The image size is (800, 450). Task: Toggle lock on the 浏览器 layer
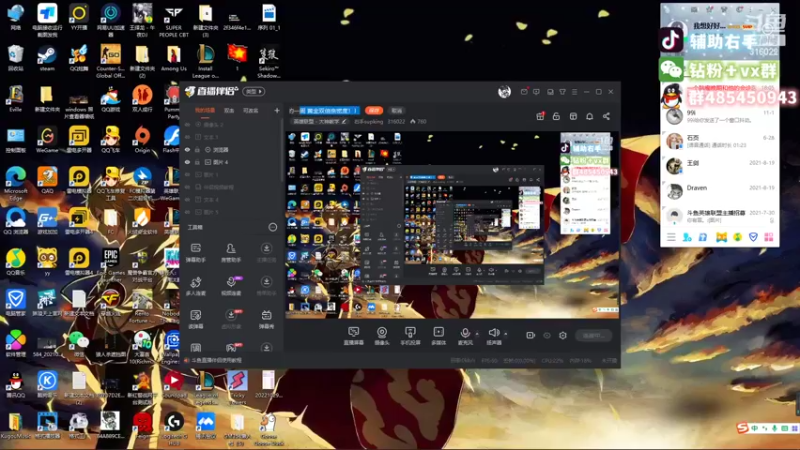[197, 149]
